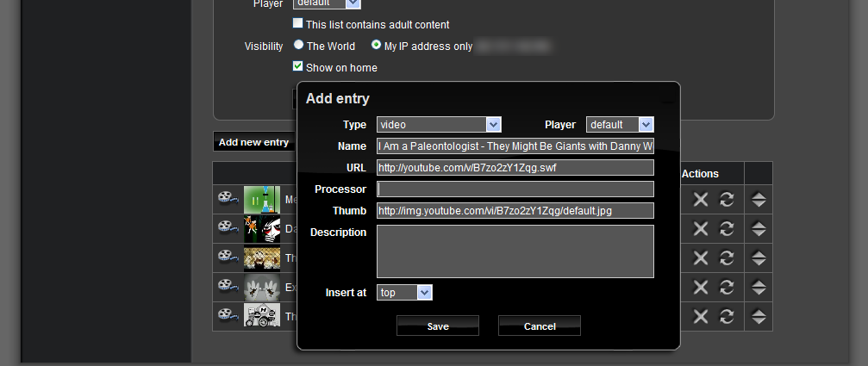Delete the last playlist entry
This screenshot has height=366, width=868.
tap(701, 317)
